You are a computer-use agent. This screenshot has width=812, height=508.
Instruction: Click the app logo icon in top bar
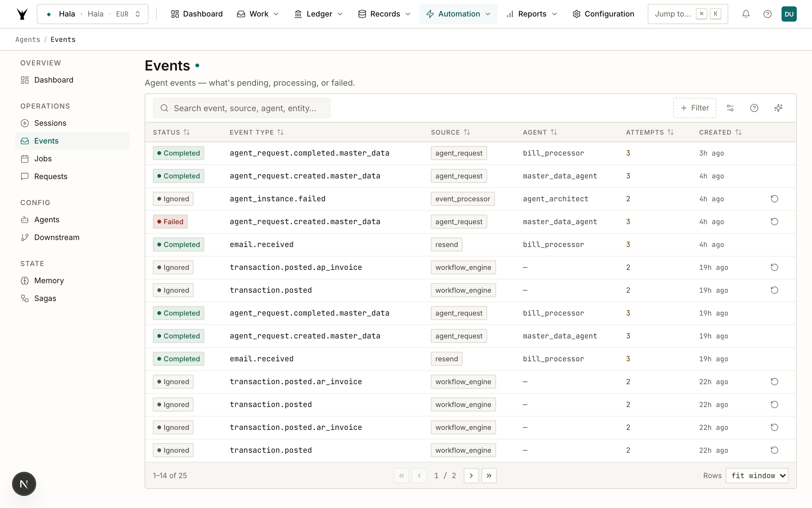[x=22, y=14]
